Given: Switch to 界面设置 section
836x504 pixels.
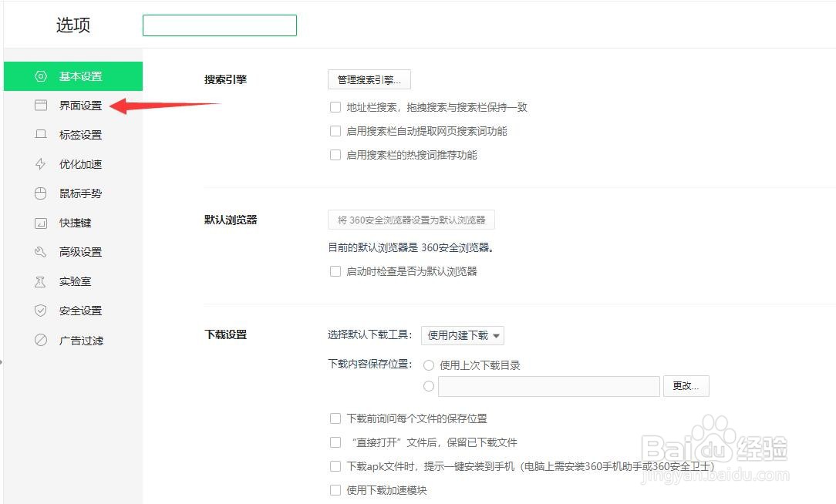Looking at the screenshot, I should [73, 106].
